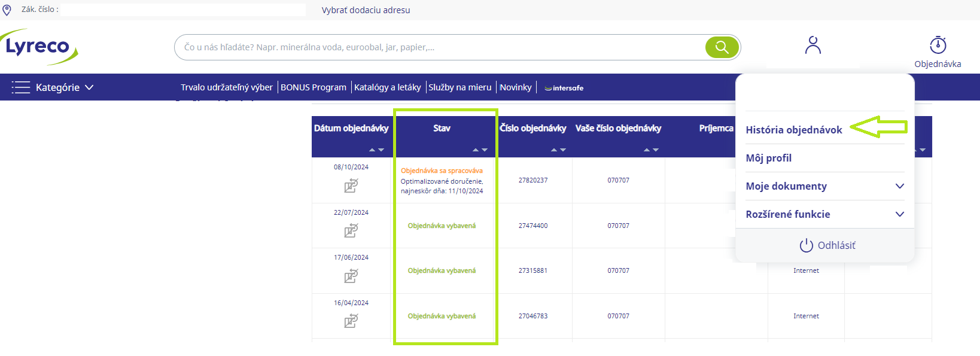The height and width of the screenshot is (356, 980).
Task: Click order number 27474400
Action: 533,226
